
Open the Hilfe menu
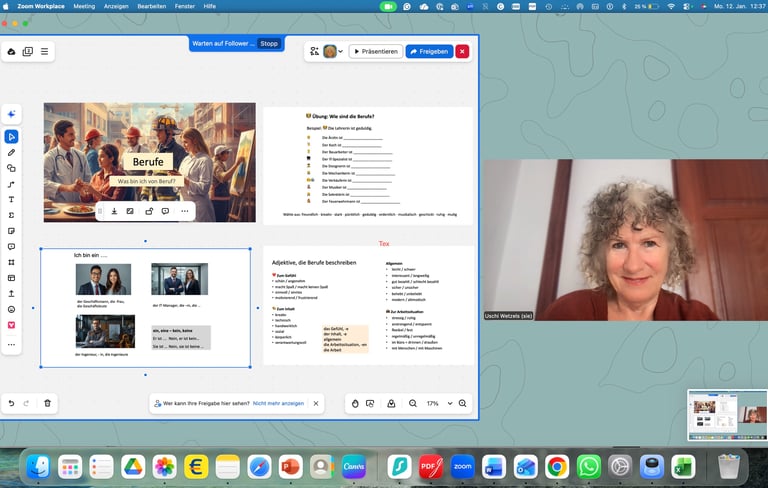(210, 6)
